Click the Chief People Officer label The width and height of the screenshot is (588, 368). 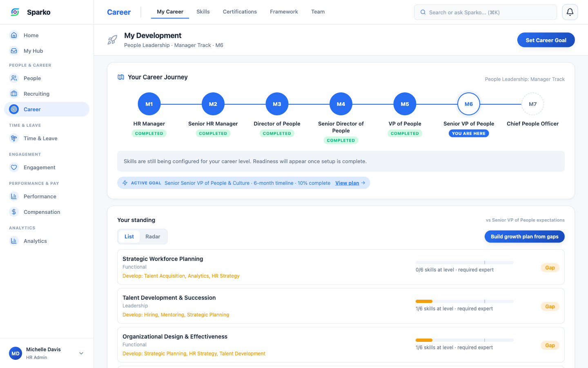click(x=533, y=123)
